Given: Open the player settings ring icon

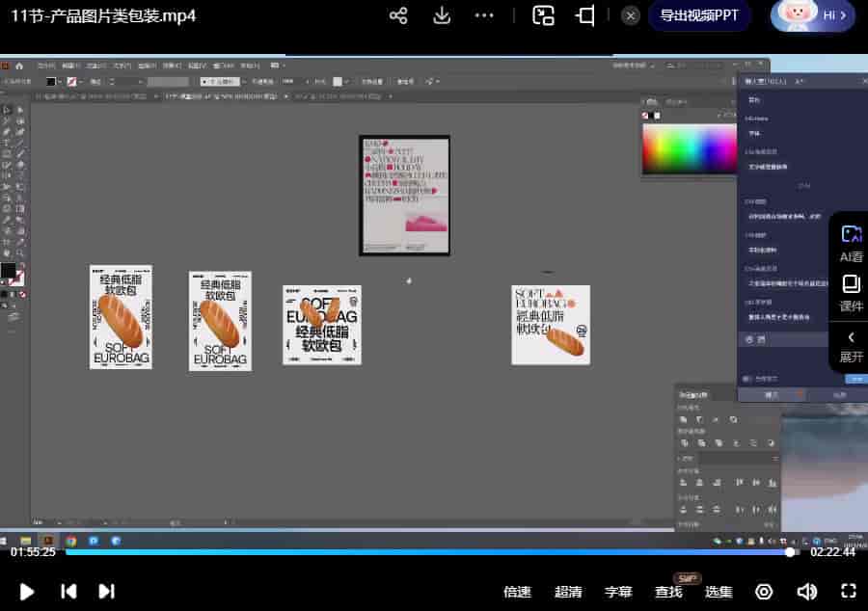Looking at the screenshot, I should (764, 591).
